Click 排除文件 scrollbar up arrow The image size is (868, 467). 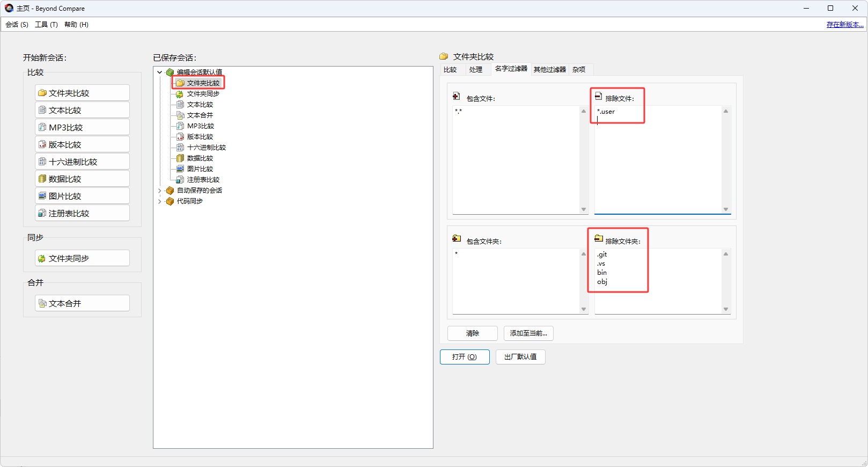(726, 111)
